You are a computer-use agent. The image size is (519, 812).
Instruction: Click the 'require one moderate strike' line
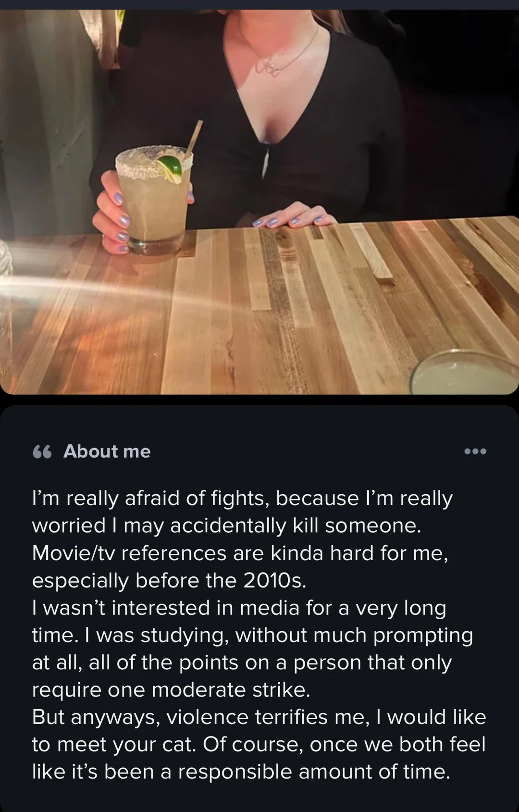coord(171,689)
